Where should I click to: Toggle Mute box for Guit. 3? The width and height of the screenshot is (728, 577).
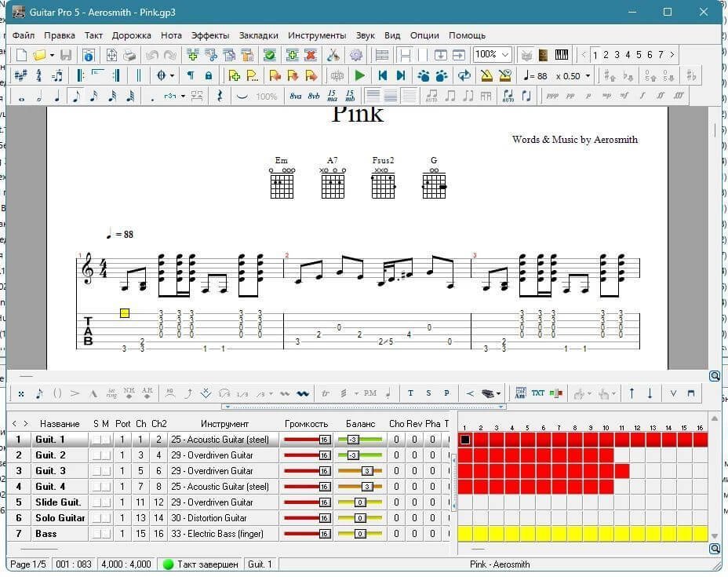click(106, 471)
